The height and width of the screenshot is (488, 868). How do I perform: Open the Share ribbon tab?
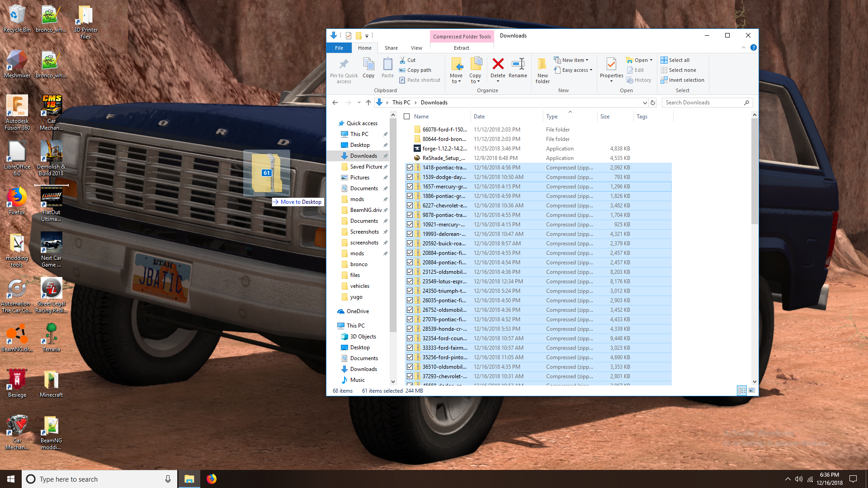point(391,48)
